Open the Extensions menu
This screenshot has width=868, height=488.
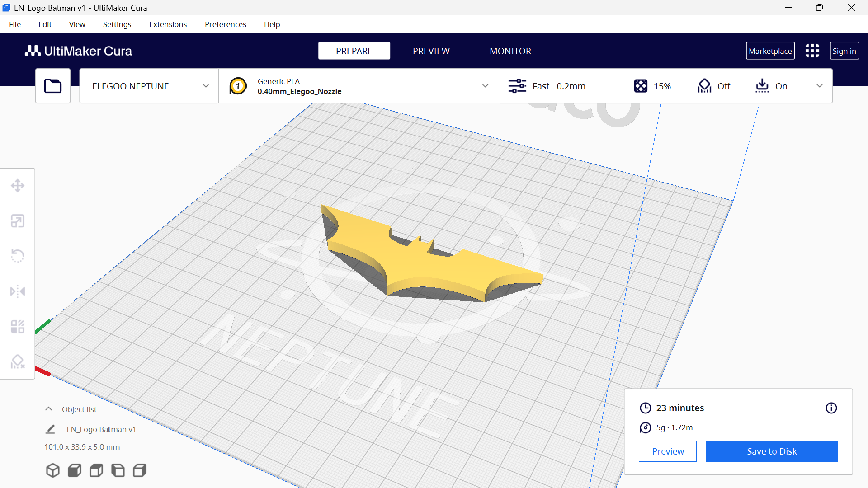point(168,24)
